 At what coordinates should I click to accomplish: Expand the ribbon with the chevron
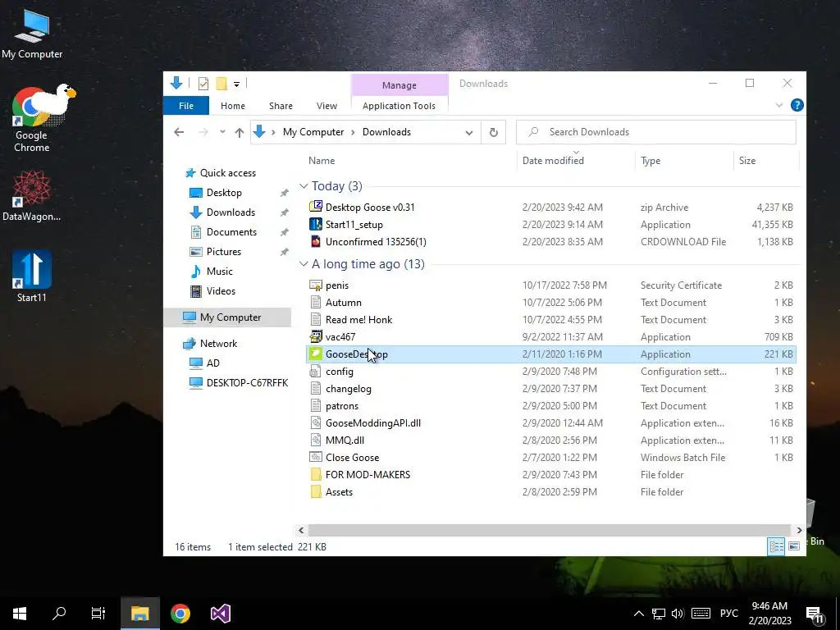click(779, 106)
